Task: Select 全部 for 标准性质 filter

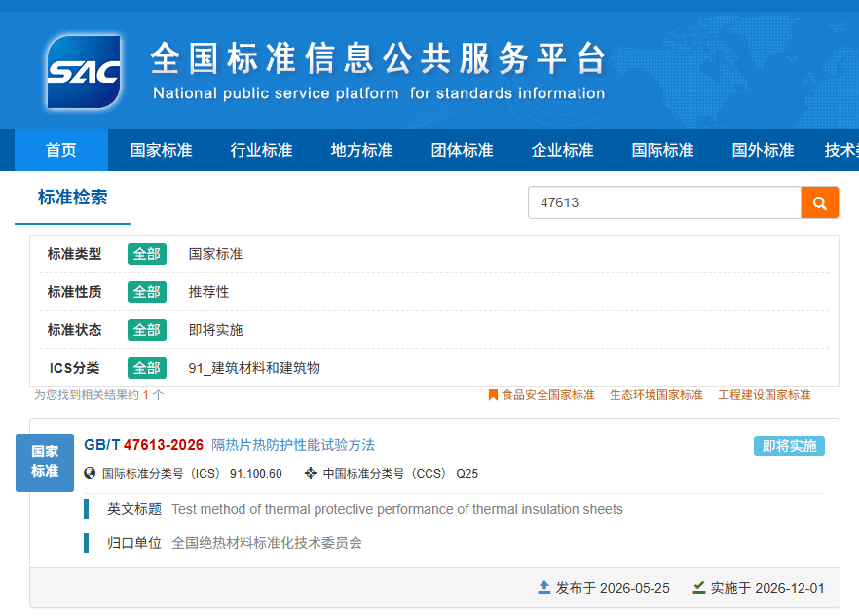Action: (x=147, y=292)
